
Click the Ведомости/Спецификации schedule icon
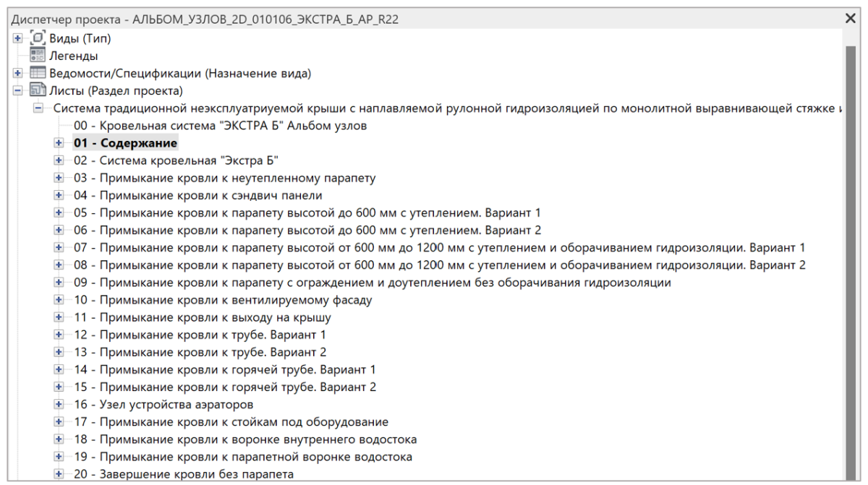click(x=36, y=73)
